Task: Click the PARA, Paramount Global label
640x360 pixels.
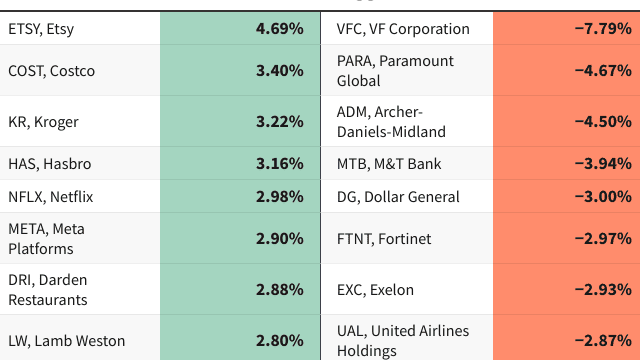Action: pyautogui.click(x=395, y=71)
